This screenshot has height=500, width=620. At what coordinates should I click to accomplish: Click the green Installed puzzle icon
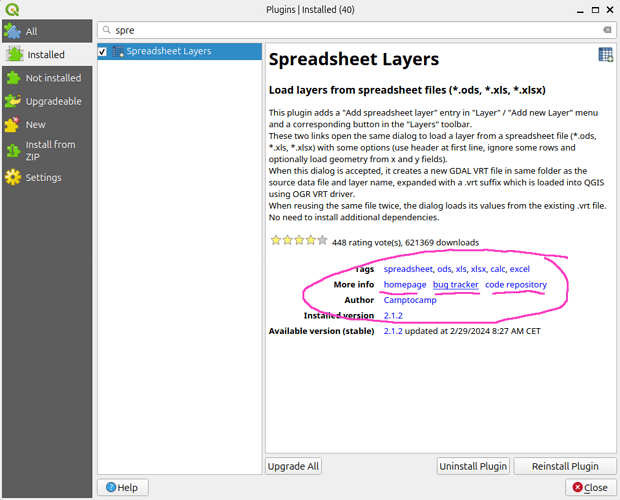point(14,54)
